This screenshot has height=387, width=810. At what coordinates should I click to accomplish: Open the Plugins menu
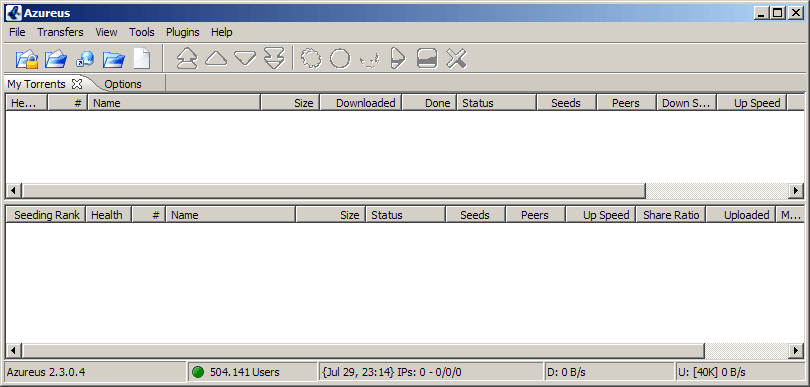pyautogui.click(x=182, y=32)
